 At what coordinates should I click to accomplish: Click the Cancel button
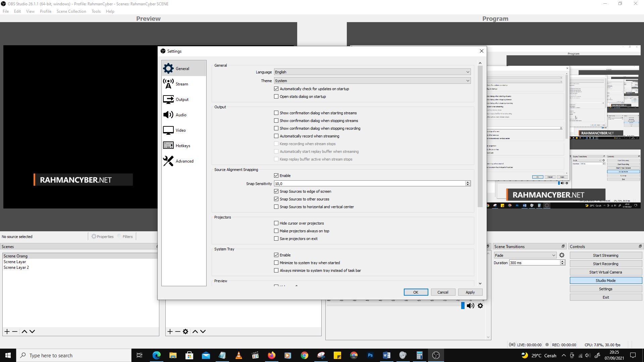[x=442, y=292]
